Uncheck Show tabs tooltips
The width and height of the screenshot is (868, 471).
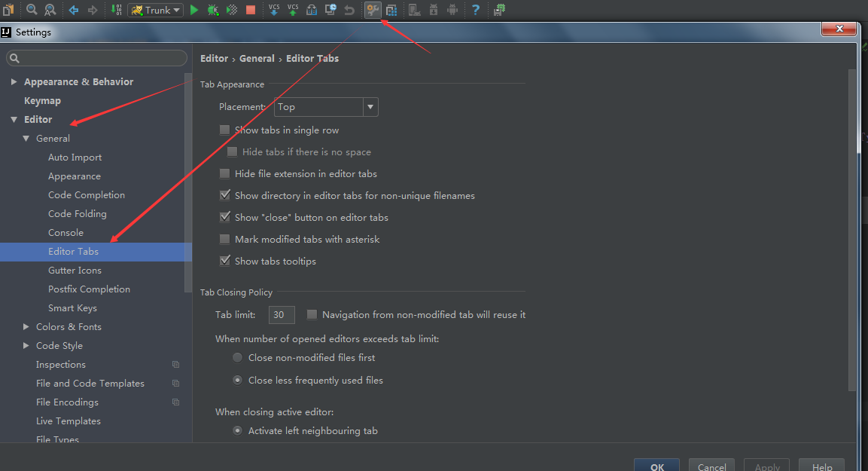pyautogui.click(x=224, y=261)
